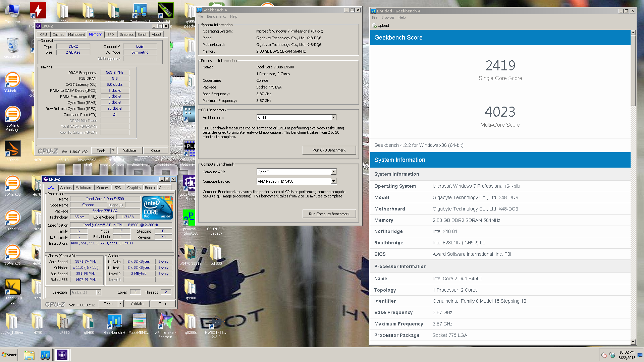Viewport: 644px width, 362px height.
Task: Open the Geekbench 4 desktop shortcut
Action: [x=114, y=324]
